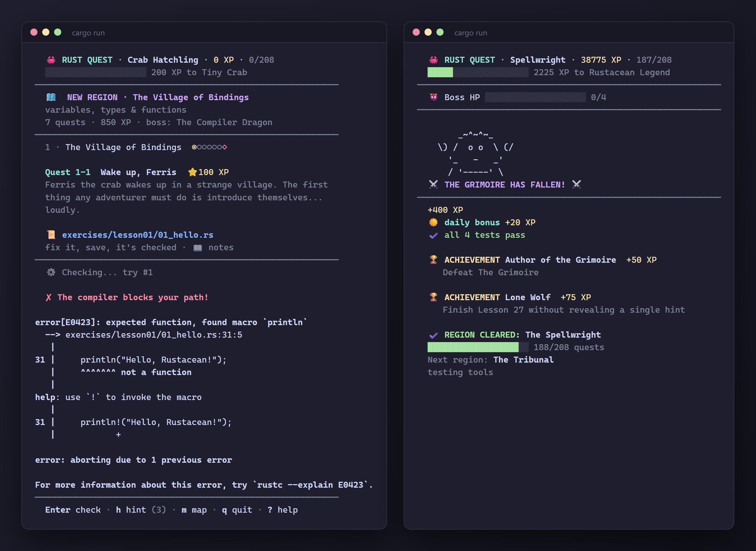This screenshot has width=756, height=551.
Task: Click trophy icon for Author of the Grimoire
Action: [x=433, y=260]
